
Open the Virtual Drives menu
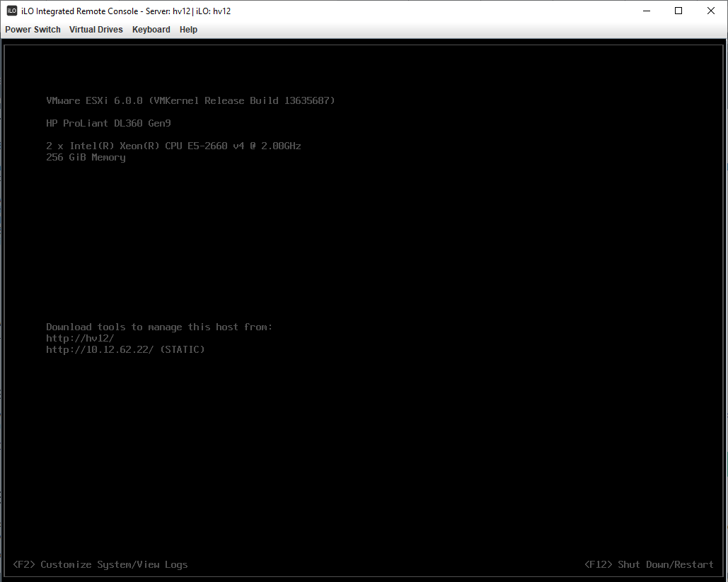pyautogui.click(x=96, y=29)
